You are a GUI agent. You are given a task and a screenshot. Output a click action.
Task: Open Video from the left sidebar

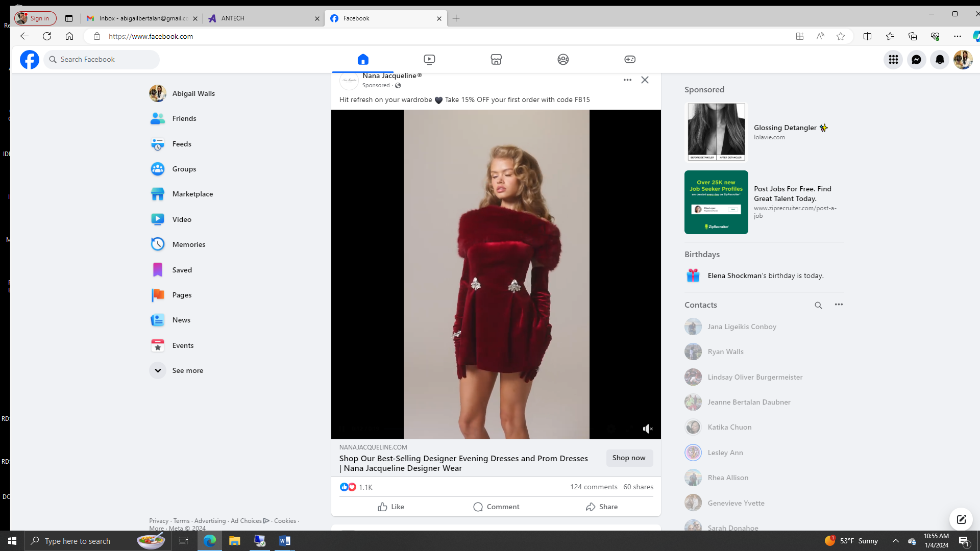tap(182, 219)
